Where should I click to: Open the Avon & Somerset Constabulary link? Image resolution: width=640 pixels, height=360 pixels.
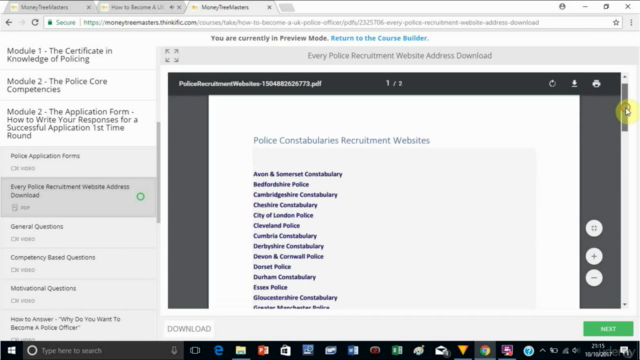tap(298, 174)
